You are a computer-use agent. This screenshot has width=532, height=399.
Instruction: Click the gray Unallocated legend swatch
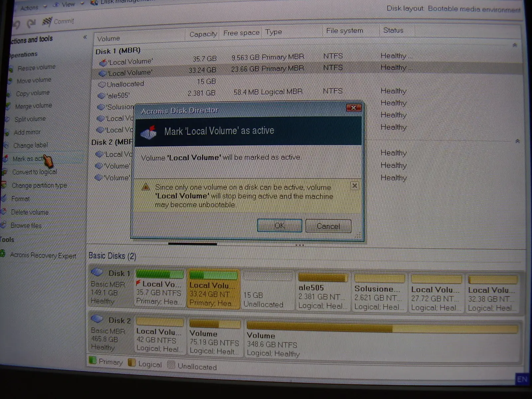point(171,365)
